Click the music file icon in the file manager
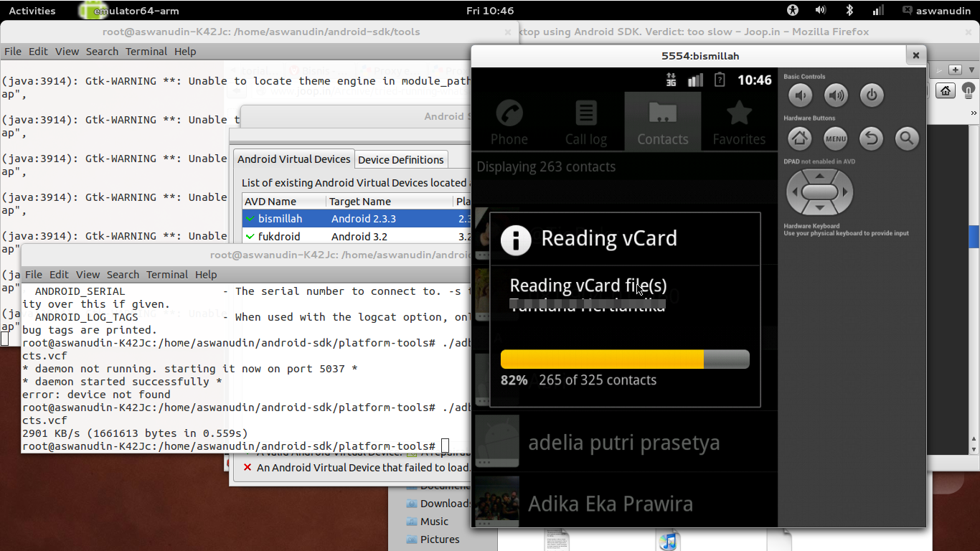Image resolution: width=980 pixels, height=551 pixels. click(668, 541)
